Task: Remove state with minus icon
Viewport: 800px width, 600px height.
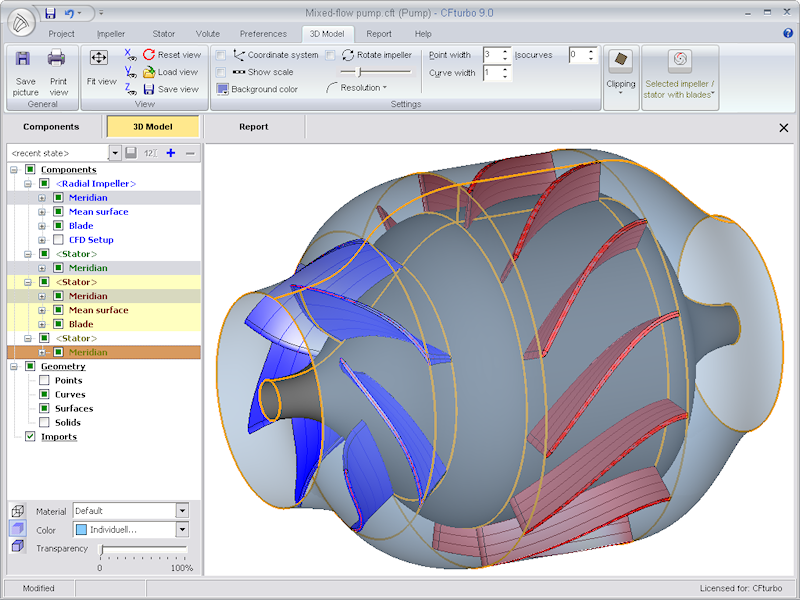Action: coord(190,153)
